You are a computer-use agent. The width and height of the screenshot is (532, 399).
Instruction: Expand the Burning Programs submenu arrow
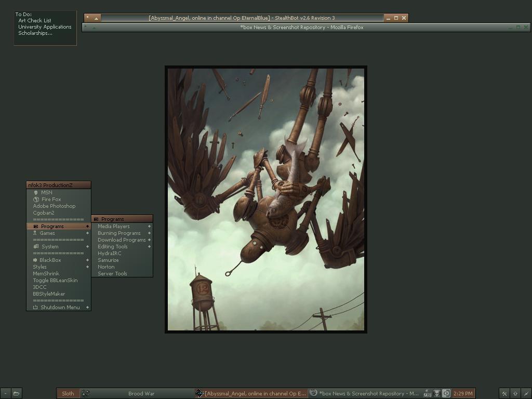[x=149, y=233]
